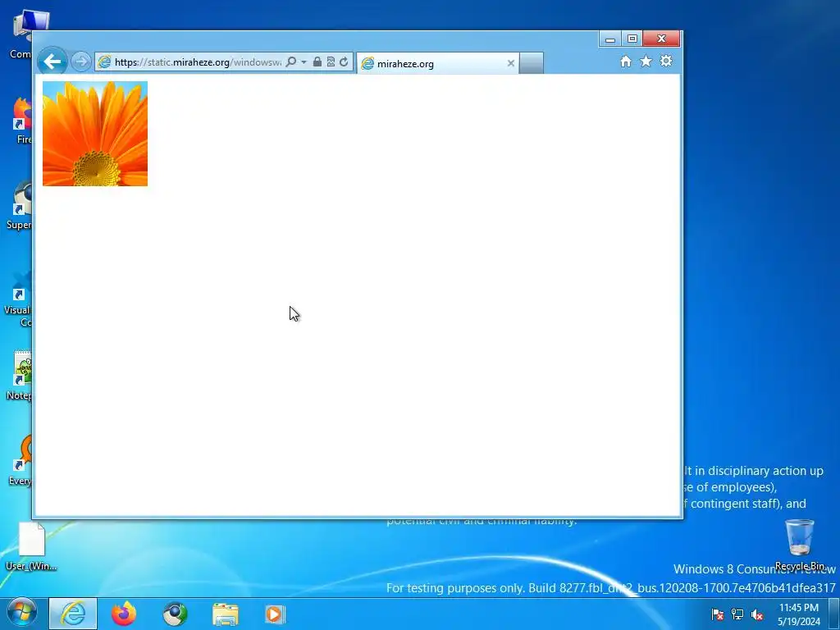840x630 pixels.
Task: Click the Show Desktop strip by the clock
Action: 834,614
